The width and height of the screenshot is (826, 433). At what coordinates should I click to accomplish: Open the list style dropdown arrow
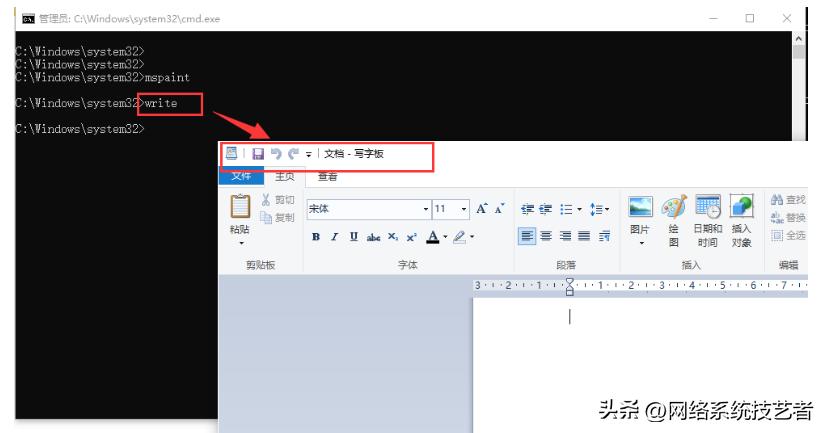point(579,209)
